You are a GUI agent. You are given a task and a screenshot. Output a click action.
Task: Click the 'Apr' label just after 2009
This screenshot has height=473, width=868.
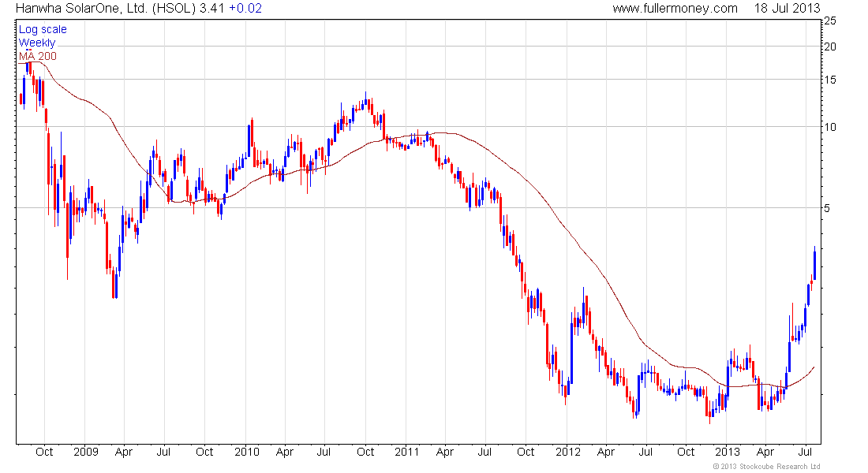(124, 452)
